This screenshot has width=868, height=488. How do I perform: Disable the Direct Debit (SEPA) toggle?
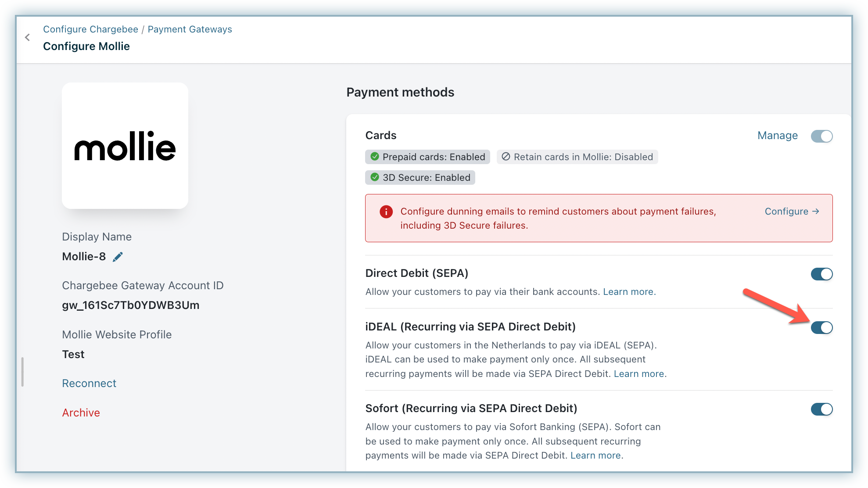[x=821, y=274]
